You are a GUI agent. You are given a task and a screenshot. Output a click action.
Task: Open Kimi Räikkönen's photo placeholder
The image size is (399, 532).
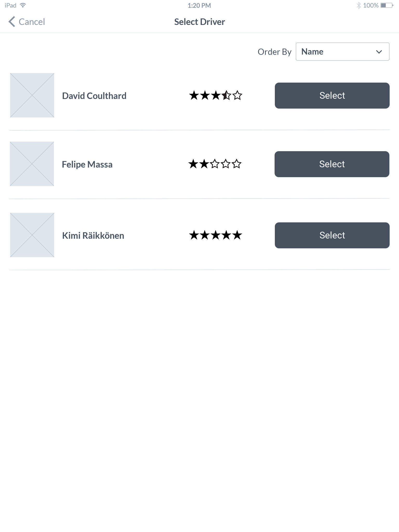(x=32, y=235)
